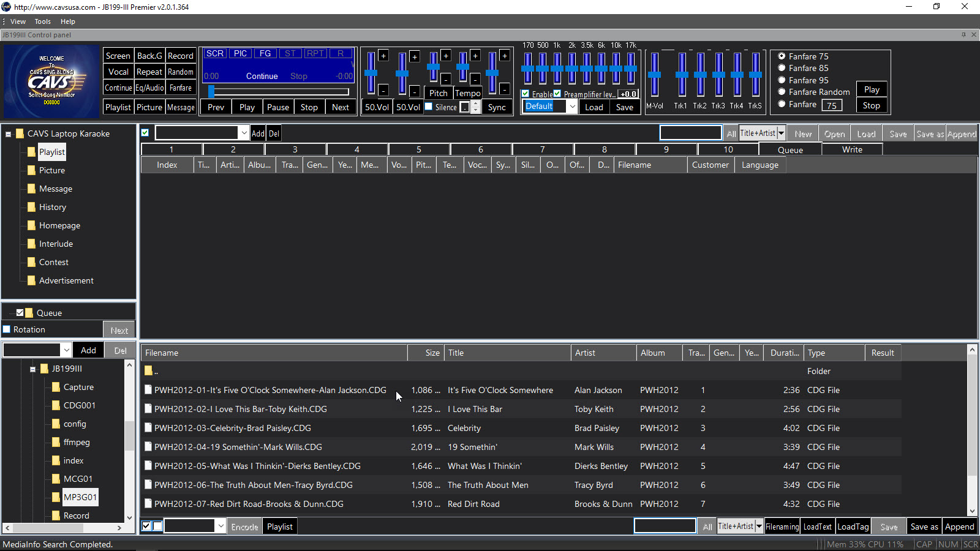Image resolution: width=980 pixels, height=551 pixels.
Task: Click file icon for I Love This Bar
Action: point(148,409)
